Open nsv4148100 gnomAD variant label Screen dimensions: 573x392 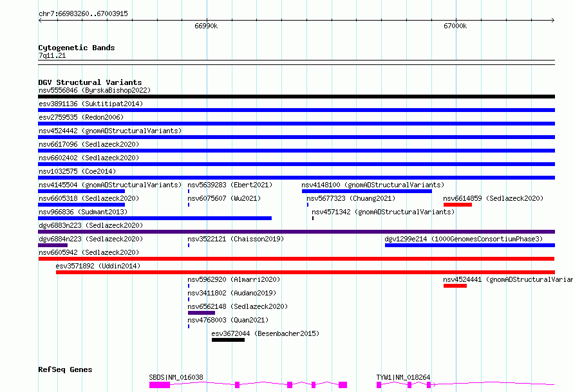[373, 185]
